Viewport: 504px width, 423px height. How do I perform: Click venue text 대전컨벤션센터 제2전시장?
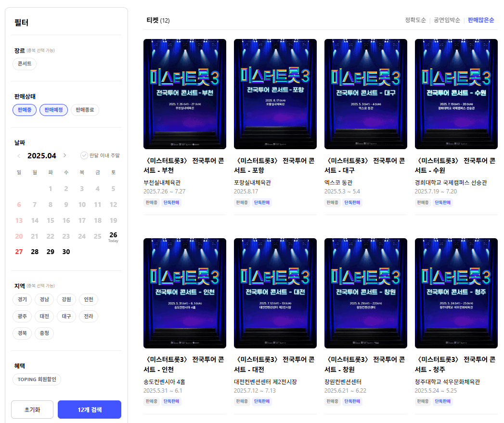[266, 382]
